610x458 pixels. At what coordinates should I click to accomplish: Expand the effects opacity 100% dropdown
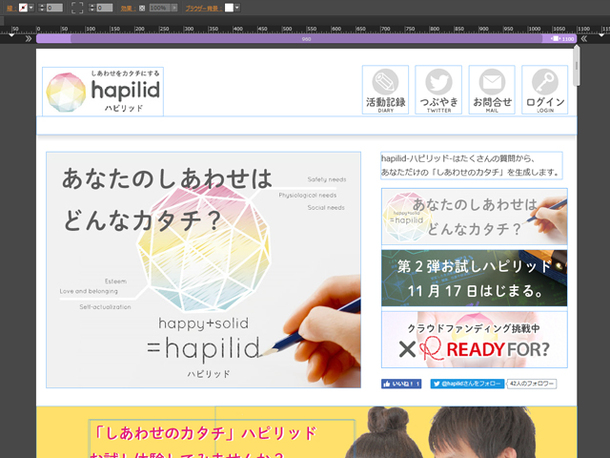[177, 8]
